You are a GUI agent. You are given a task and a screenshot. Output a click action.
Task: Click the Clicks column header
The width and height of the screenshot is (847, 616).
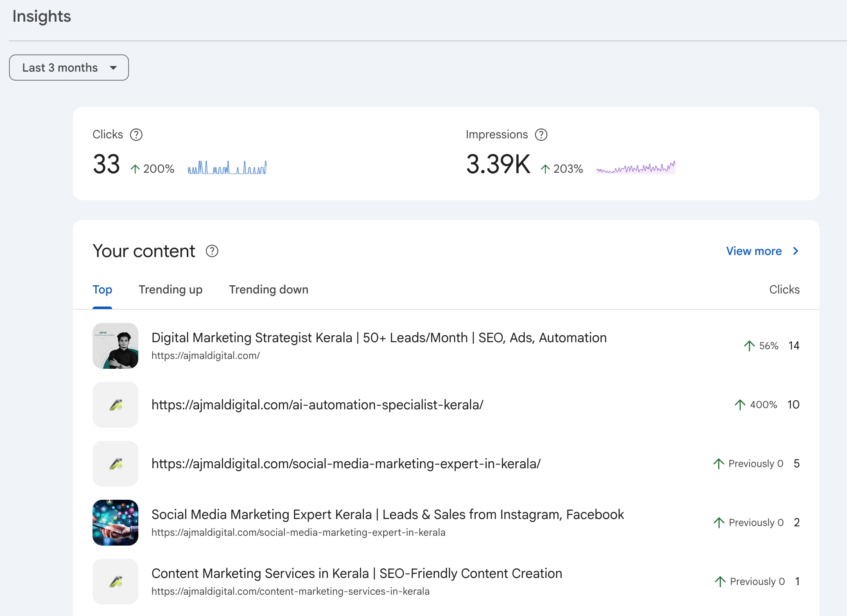pyautogui.click(x=784, y=289)
